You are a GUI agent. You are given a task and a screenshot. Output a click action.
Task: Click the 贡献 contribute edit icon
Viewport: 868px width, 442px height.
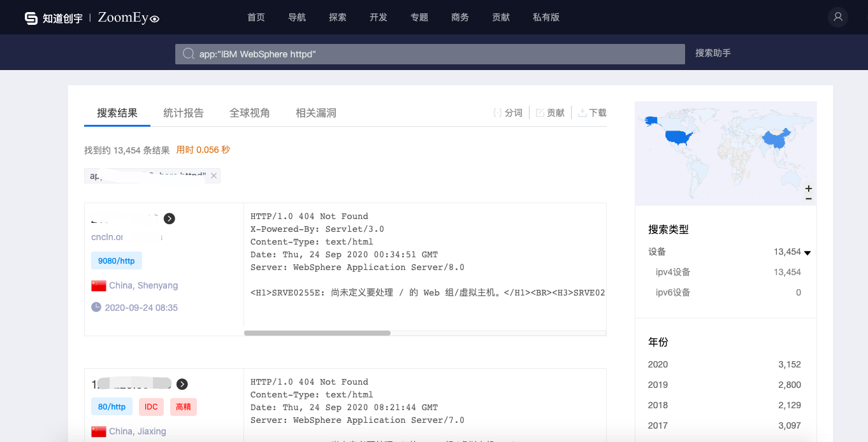click(x=540, y=113)
